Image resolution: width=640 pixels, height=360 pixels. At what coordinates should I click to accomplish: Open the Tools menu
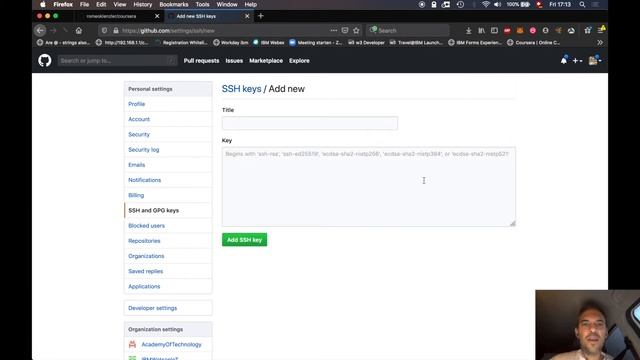(202, 4)
